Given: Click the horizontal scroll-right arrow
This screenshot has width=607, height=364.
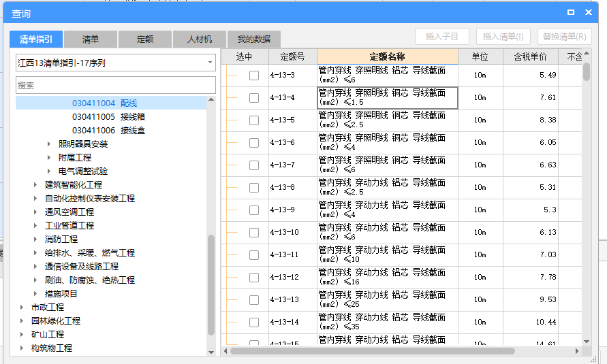Looking at the screenshot, I should 577,351.
